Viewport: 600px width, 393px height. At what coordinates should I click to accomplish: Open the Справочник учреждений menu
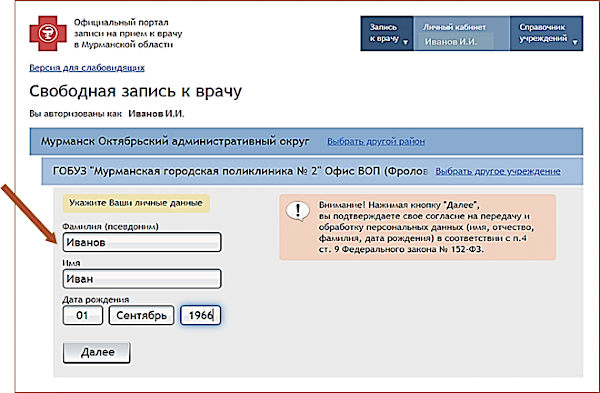click(x=546, y=33)
